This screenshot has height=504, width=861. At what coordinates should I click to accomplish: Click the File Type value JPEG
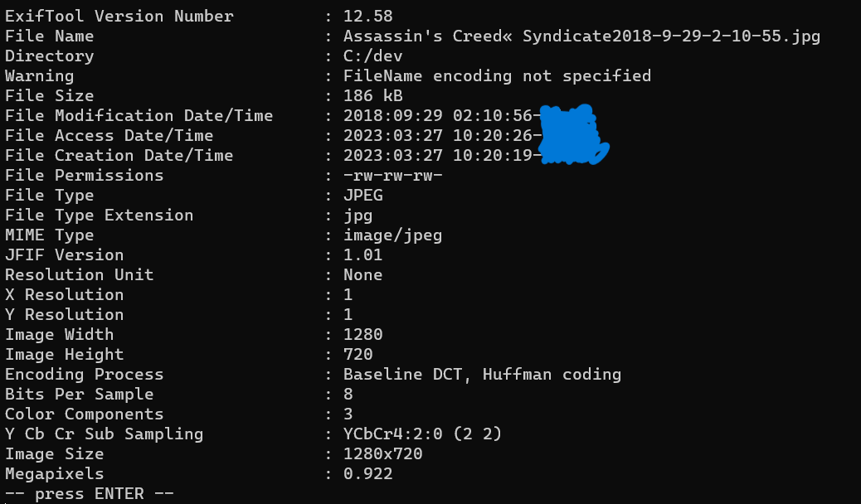tap(363, 196)
